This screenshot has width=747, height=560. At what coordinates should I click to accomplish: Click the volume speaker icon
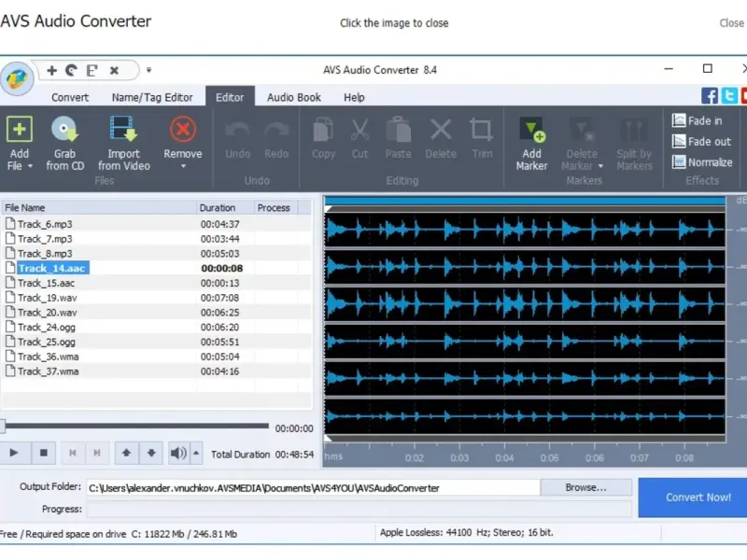[x=178, y=453]
